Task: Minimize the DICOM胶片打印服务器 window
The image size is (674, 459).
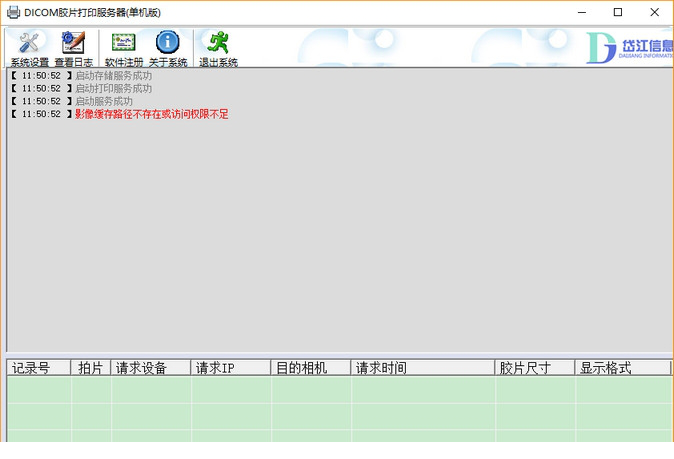Action: [x=582, y=12]
